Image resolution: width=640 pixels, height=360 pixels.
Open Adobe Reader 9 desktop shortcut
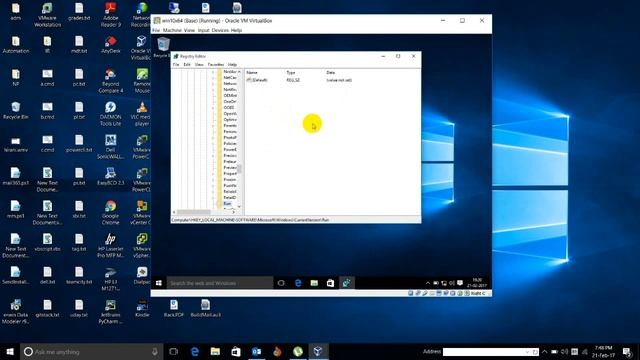tap(111, 15)
